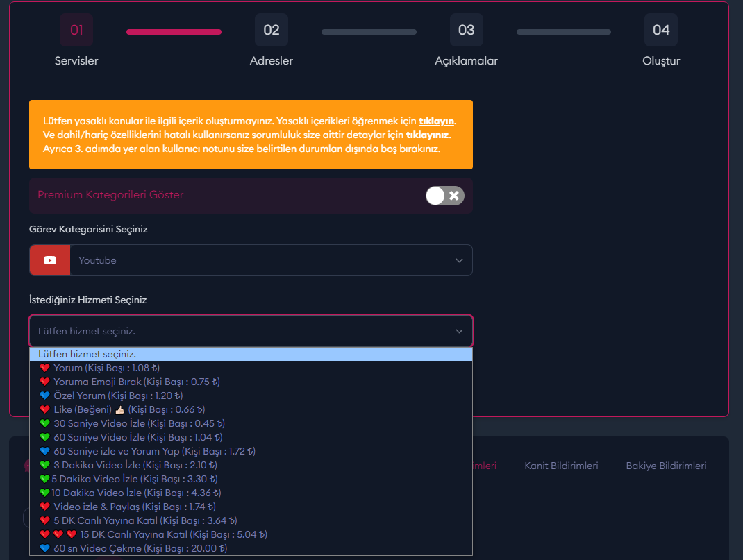Choose 30 Saniye Video İzle option

tap(251, 423)
